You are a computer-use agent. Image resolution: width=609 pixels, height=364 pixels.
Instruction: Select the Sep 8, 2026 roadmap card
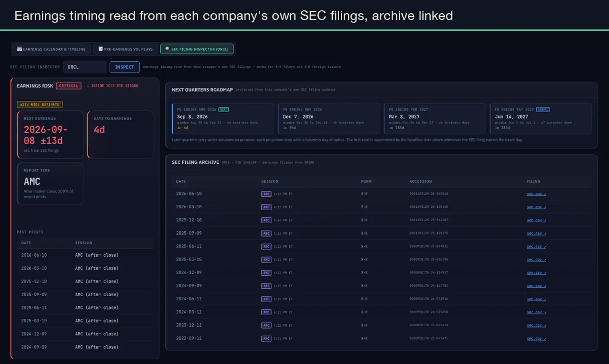tap(223, 119)
